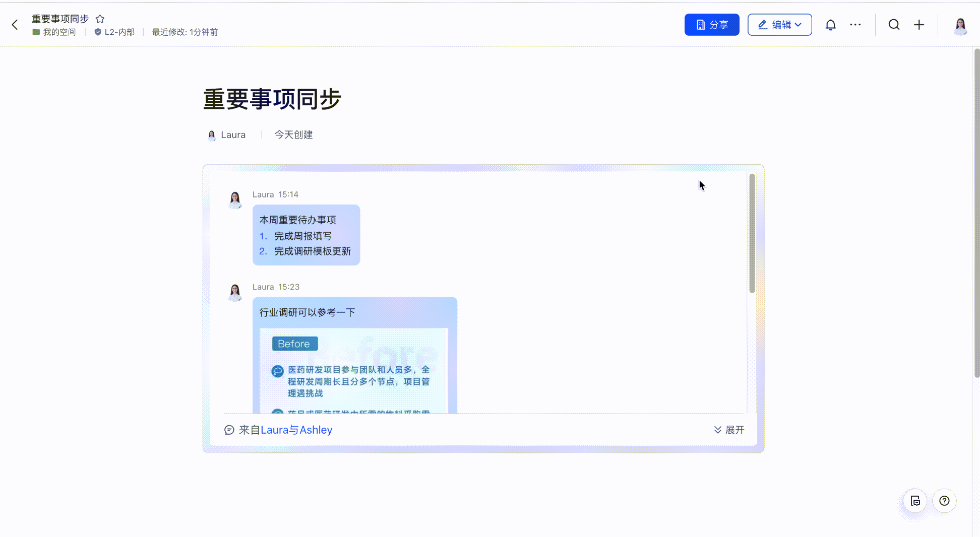The height and width of the screenshot is (537, 980).
Task: Open the 来自Laura与Ashley chat link
Action: click(x=296, y=430)
